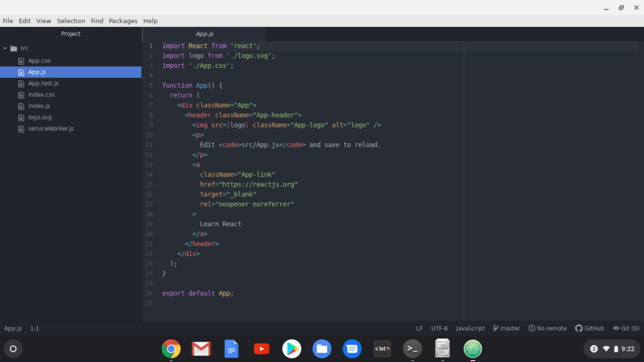The height and width of the screenshot is (362, 644).
Task: Click the file icon beside index.css
Action: [21, 95]
